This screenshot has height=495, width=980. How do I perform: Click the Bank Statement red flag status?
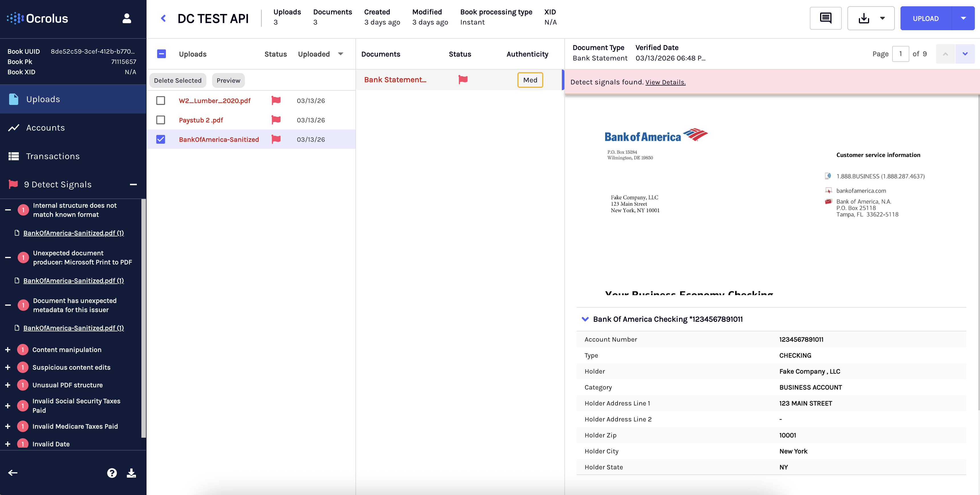click(x=463, y=80)
